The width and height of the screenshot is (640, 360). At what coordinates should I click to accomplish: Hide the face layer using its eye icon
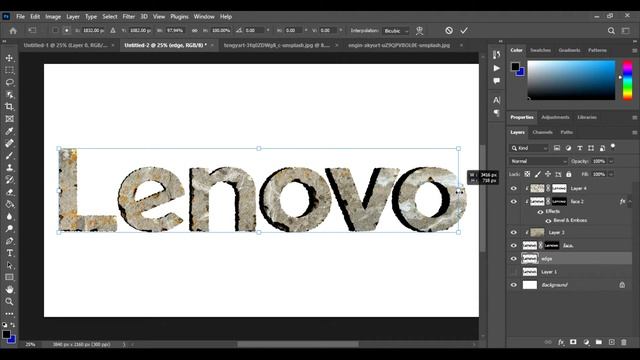(514, 246)
